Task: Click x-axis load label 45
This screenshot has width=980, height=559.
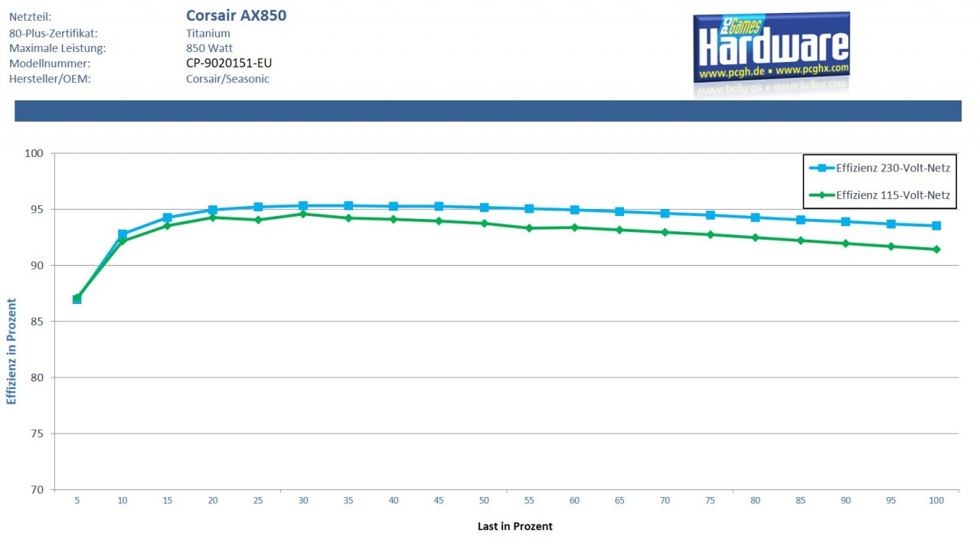Action: point(439,501)
